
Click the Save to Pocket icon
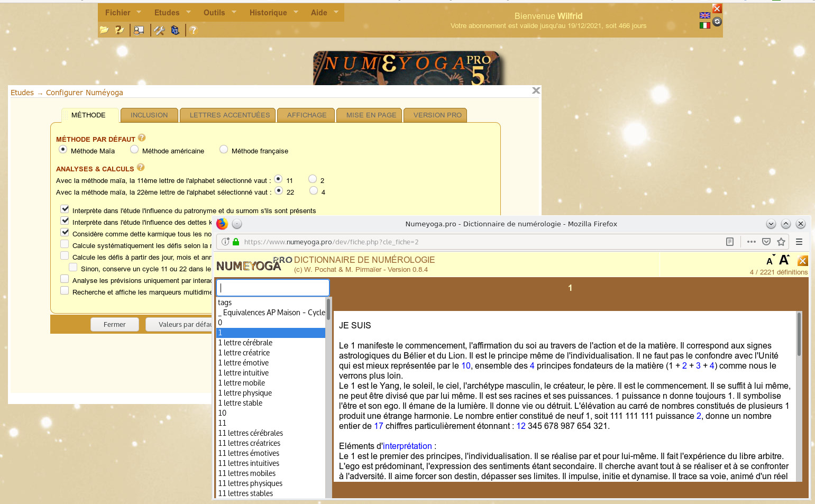pyautogui.click(x=766, y=242)
